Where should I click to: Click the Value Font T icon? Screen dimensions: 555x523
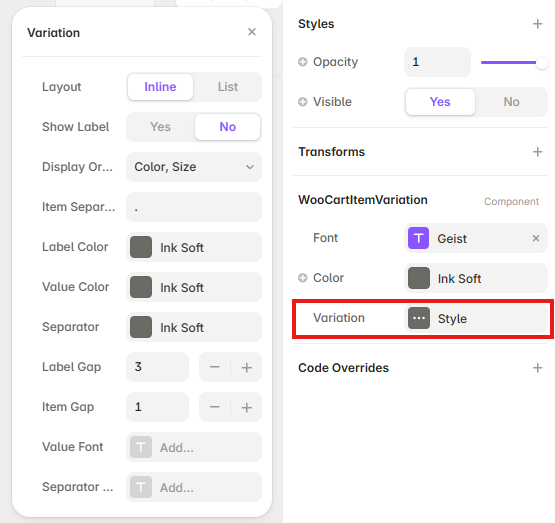pyautogui.click(x=141, y=447)
